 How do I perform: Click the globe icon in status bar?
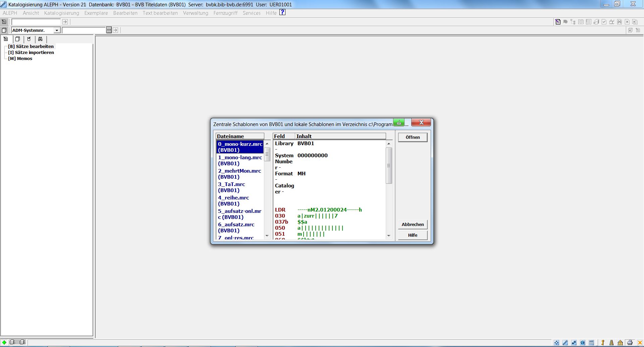point(583,343)
